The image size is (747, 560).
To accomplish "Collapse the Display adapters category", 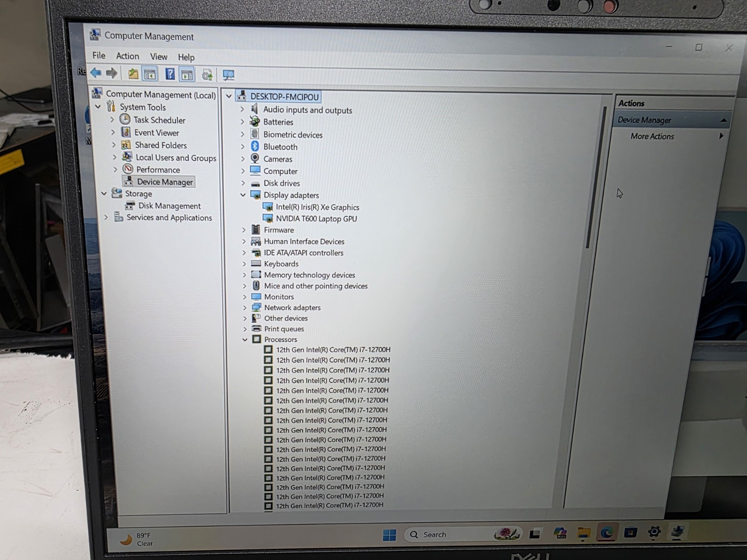I will coord(243,195).
